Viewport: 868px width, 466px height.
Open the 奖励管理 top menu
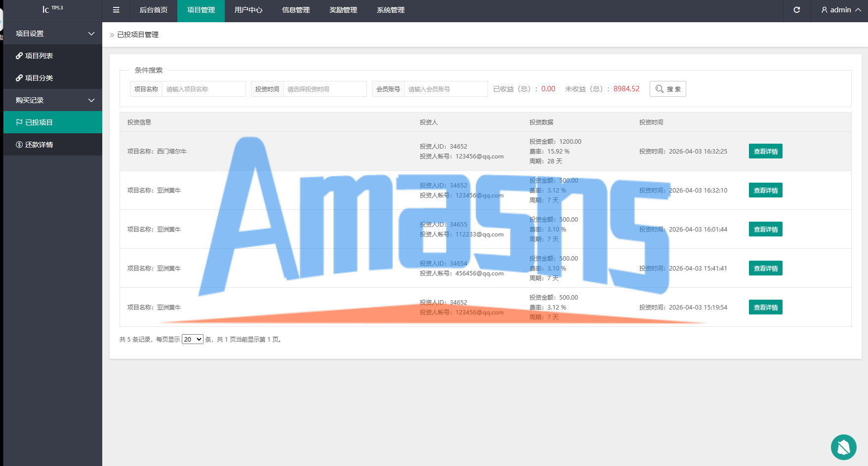click(343, 10)
